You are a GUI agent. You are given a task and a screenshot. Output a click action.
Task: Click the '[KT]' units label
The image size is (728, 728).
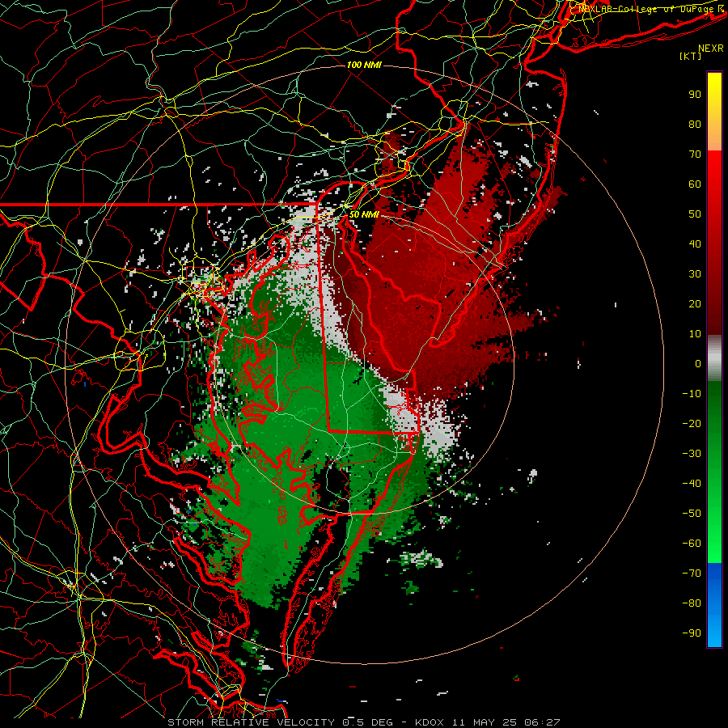coord(690,56)
